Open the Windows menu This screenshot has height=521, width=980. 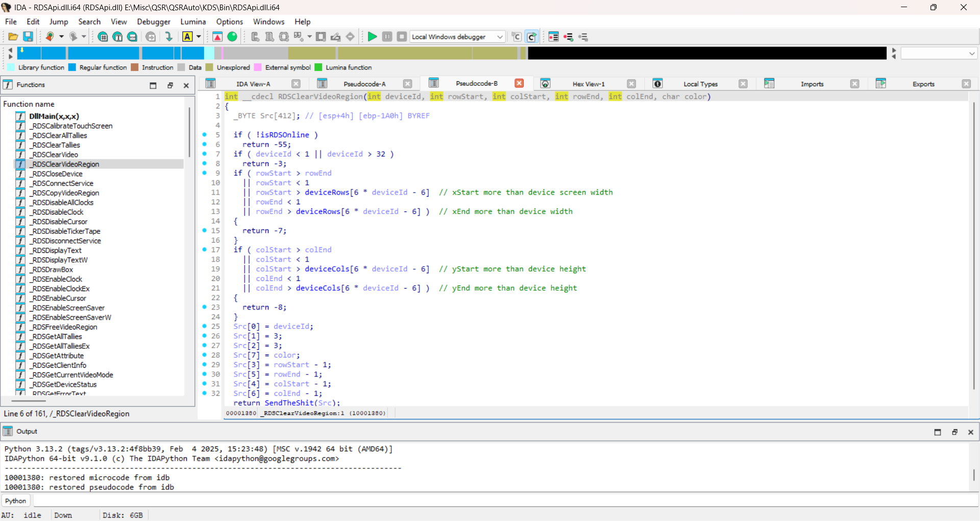(268, 21)
